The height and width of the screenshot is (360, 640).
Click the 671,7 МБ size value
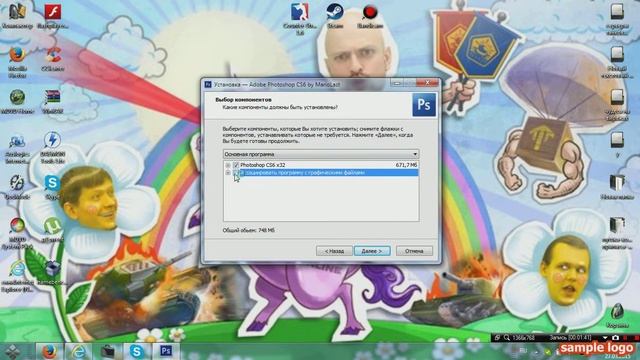coord(407,165)
